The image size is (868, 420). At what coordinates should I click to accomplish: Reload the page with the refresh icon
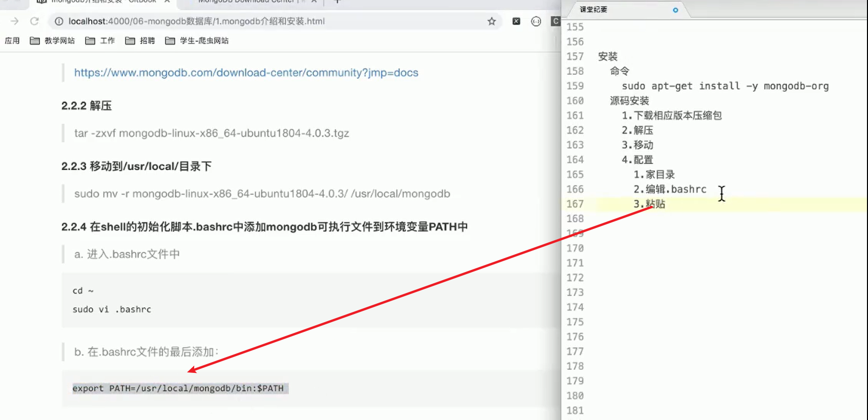[x=34, y=21]
